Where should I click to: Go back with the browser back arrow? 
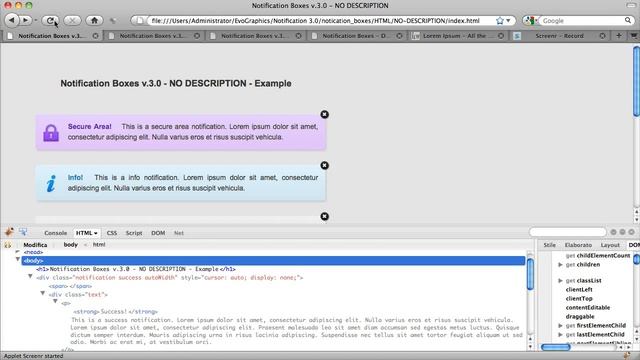[12, 20]
